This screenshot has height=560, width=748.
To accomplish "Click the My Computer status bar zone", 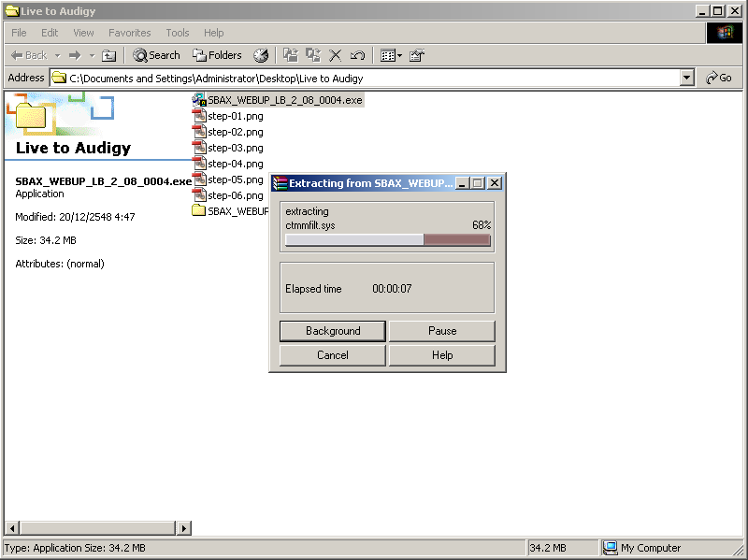I will (671, 548).
